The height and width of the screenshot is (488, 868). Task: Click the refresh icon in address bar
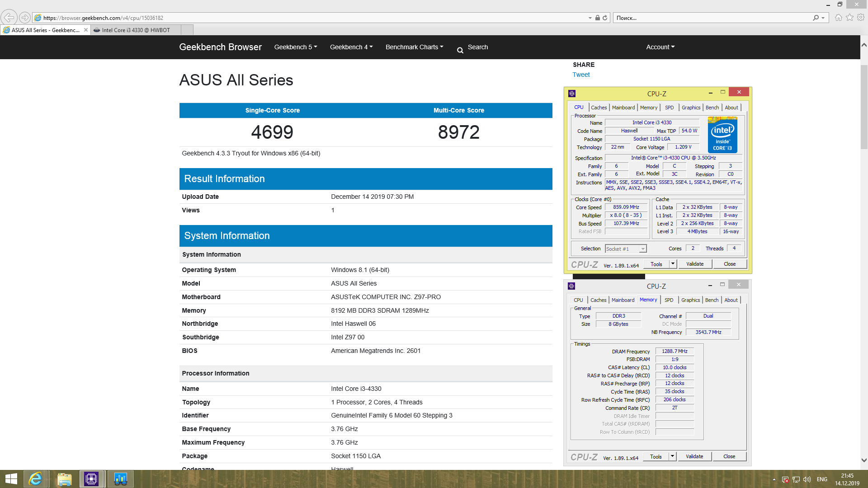point(605,18)
